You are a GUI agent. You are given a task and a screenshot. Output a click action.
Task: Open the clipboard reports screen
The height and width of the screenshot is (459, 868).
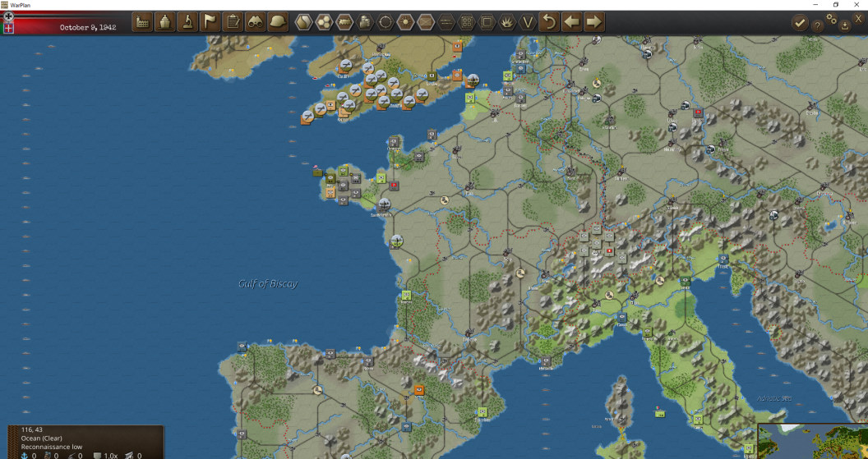[x=233, y=22]
